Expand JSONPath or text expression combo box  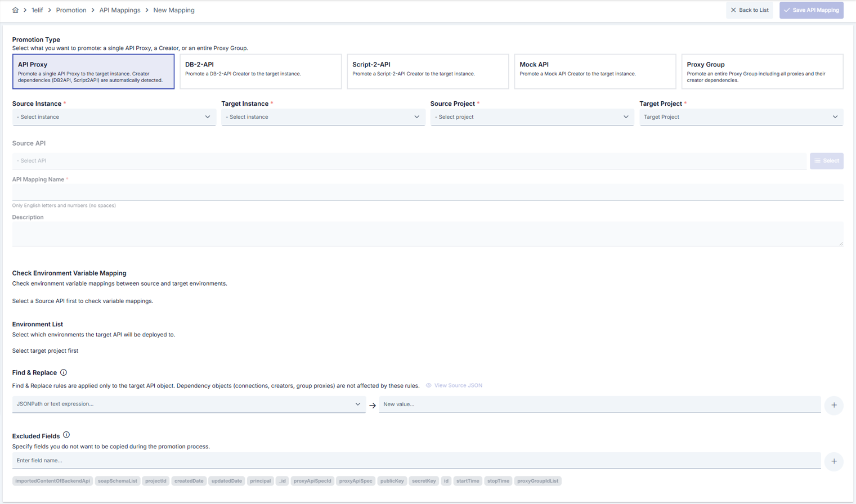coord(189,404)
